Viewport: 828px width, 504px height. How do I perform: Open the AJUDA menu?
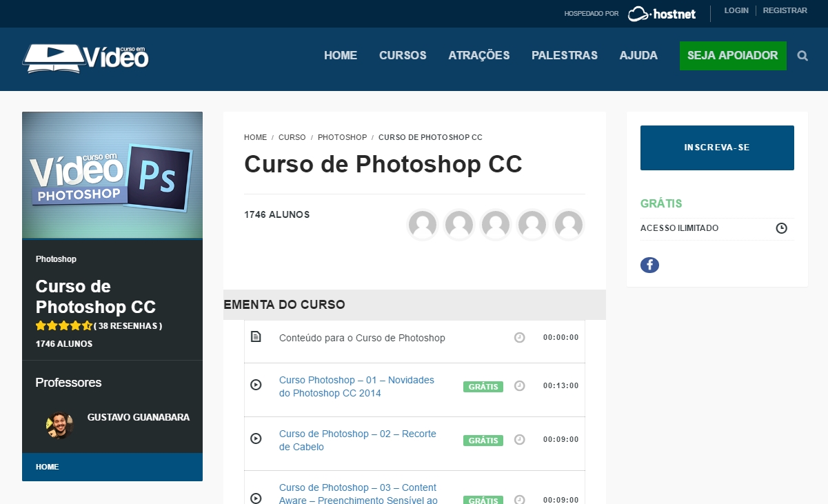(x=638, y=56)
